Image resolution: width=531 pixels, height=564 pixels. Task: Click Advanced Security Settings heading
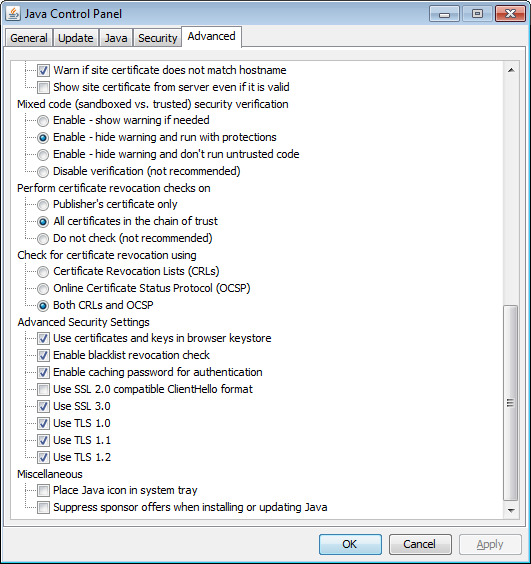coord(83,322)
